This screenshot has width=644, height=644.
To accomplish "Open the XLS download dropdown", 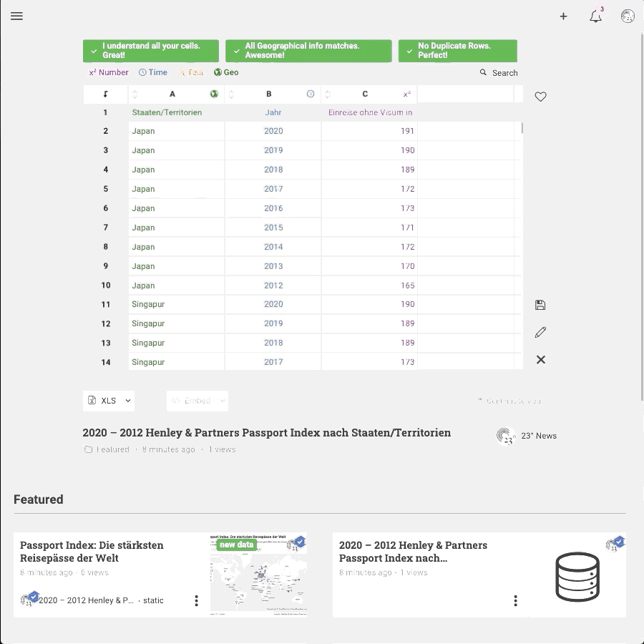I will 109,401.
